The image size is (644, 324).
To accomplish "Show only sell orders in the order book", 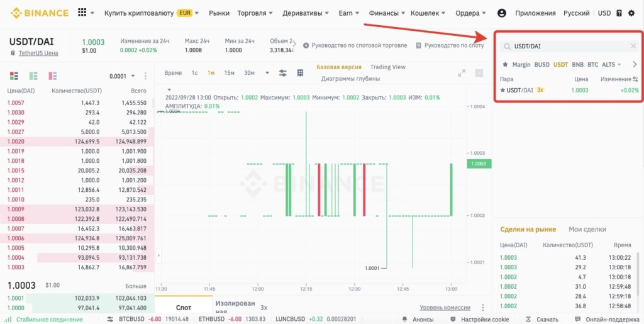I will (x=53, y=75).
